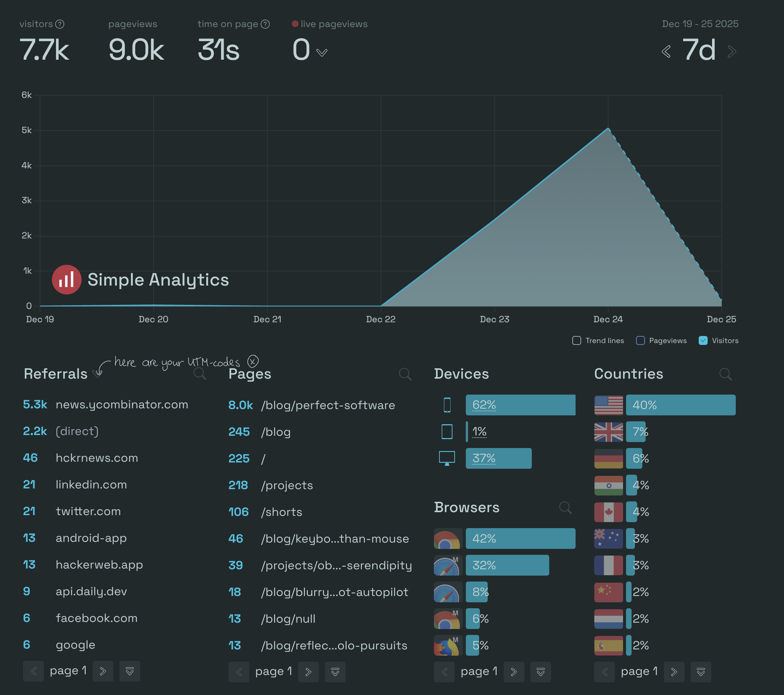Click the Countries search icon
The height and width of the screenshot is (695, 784).
726,374
